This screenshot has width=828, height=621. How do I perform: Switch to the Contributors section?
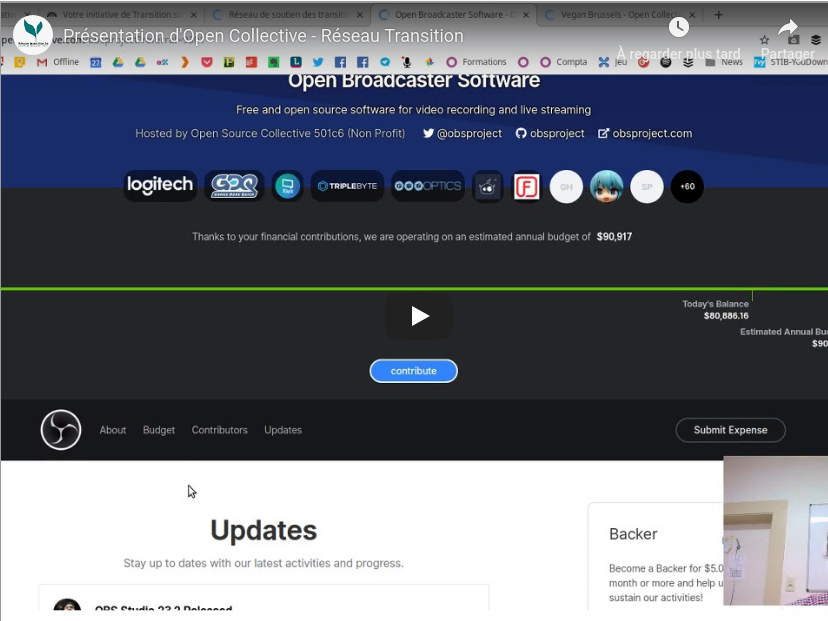(x=219, y=430)
